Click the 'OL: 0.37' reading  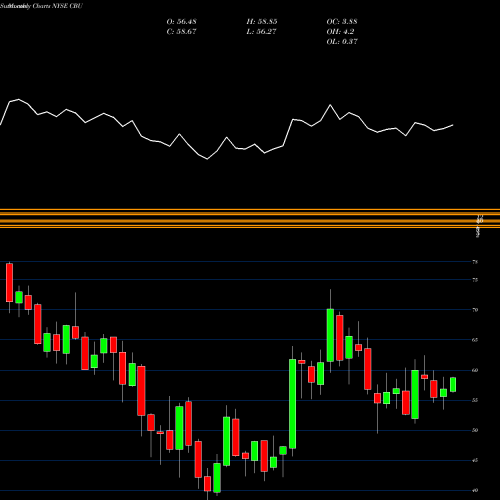coord(342,42)
